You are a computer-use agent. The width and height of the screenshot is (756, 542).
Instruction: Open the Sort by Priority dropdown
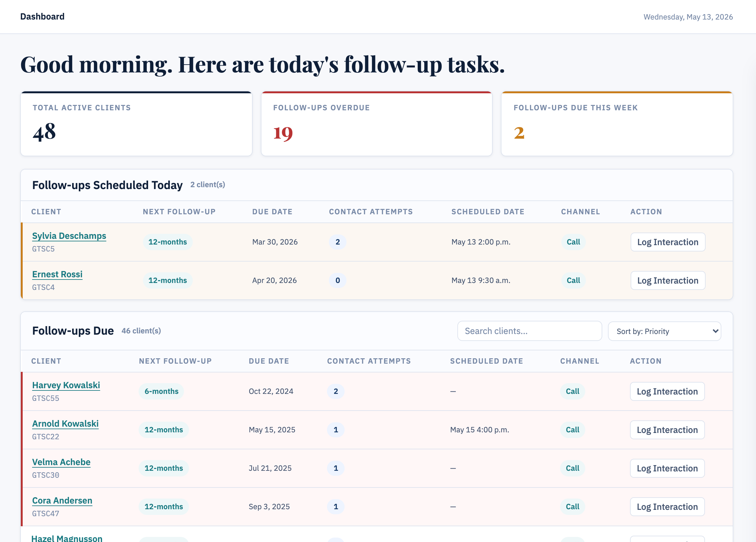point(665,331)
